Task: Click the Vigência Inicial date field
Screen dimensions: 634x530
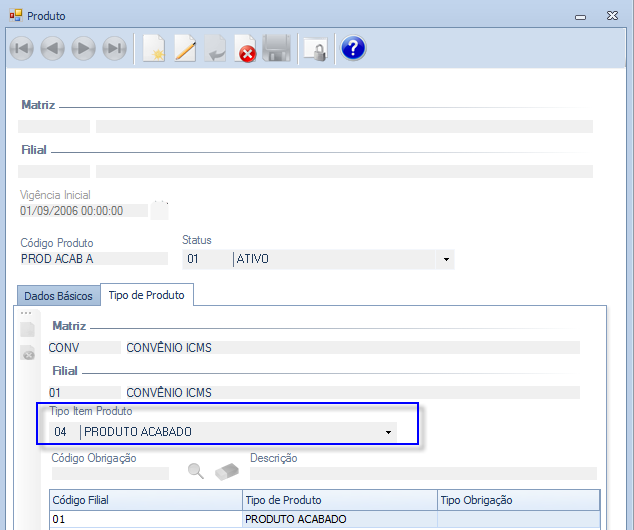Action: (84, 211)
